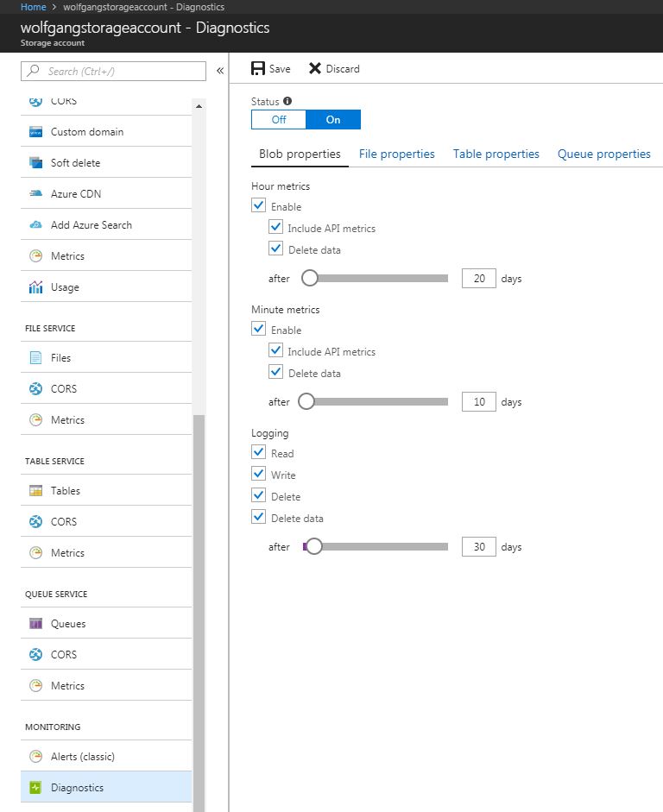Image resolution: width=663 pixels, height=812 pixels.
Task: Click CORS icon under Queue service
Action: (35, 655)
